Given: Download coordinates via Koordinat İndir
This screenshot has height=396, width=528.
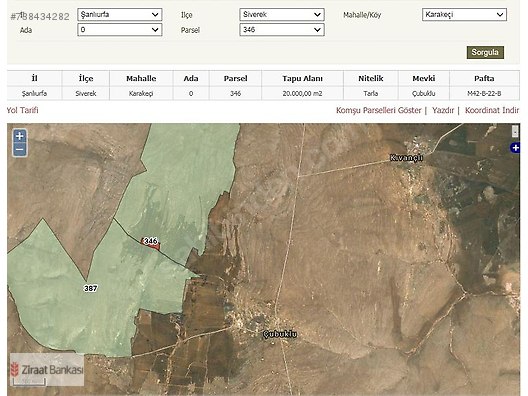Looking at the screenshot, I should tap(492, 110).
